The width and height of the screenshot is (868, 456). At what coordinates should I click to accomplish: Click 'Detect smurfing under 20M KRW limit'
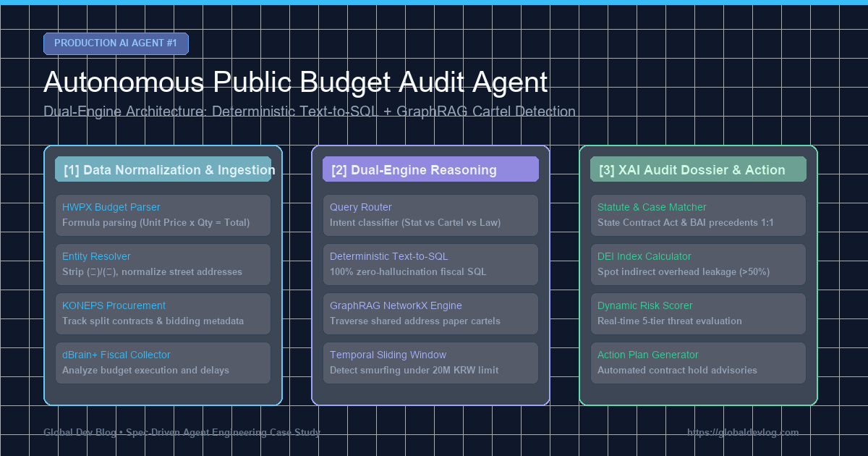414,370
